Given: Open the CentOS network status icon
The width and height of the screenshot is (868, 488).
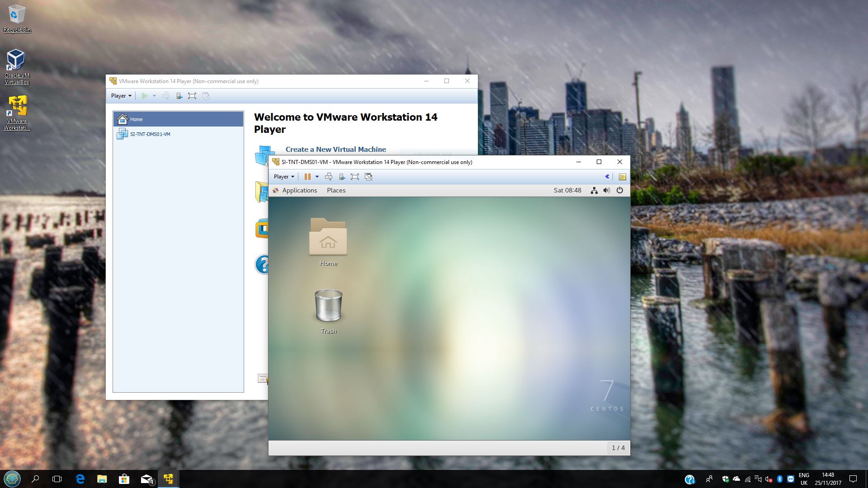Looking at the screenshot, I should pos(594,190).
